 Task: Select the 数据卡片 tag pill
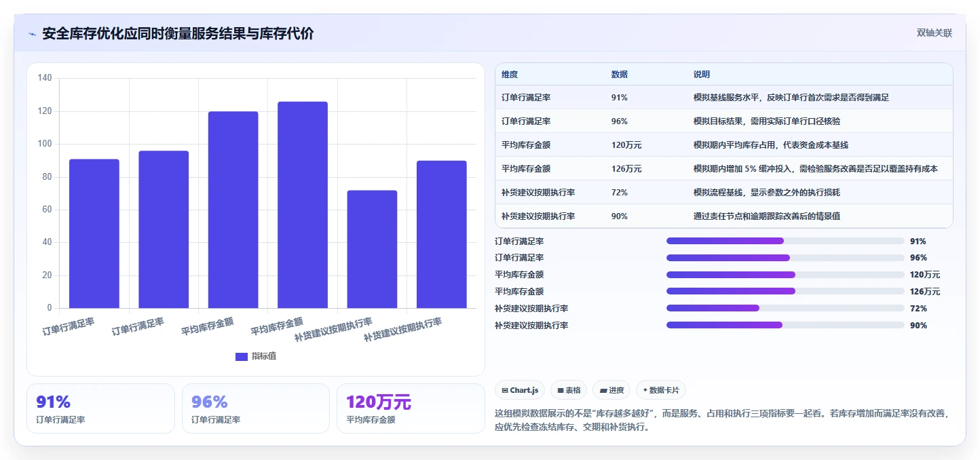click(x=661, y=390)
